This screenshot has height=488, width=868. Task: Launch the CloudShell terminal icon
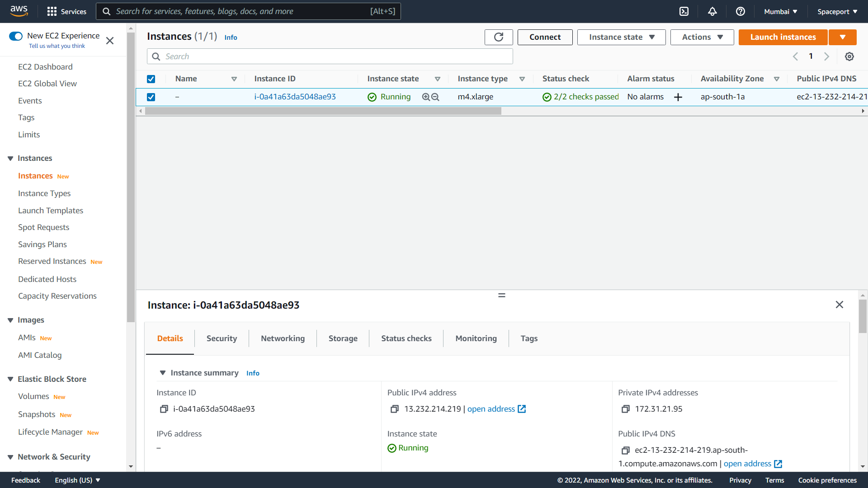[x=684, y=11]
